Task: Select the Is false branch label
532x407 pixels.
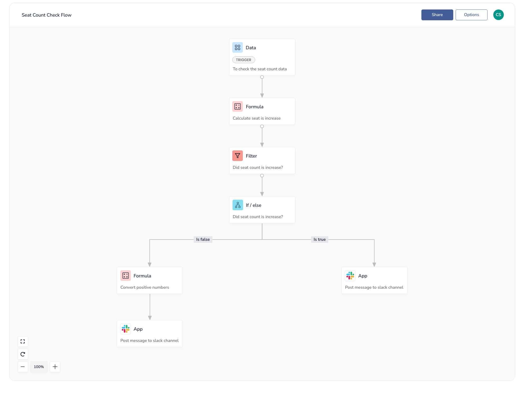Action: pos(203,239)
